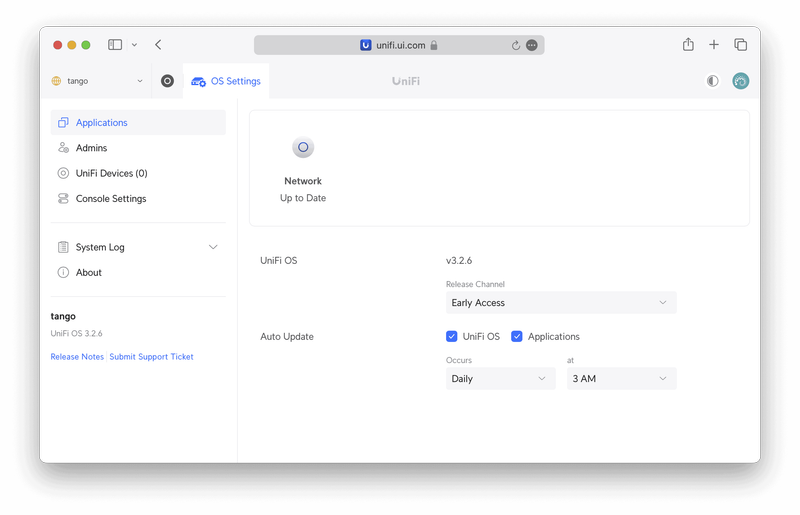Click the Safari share icon

[688, 45]
